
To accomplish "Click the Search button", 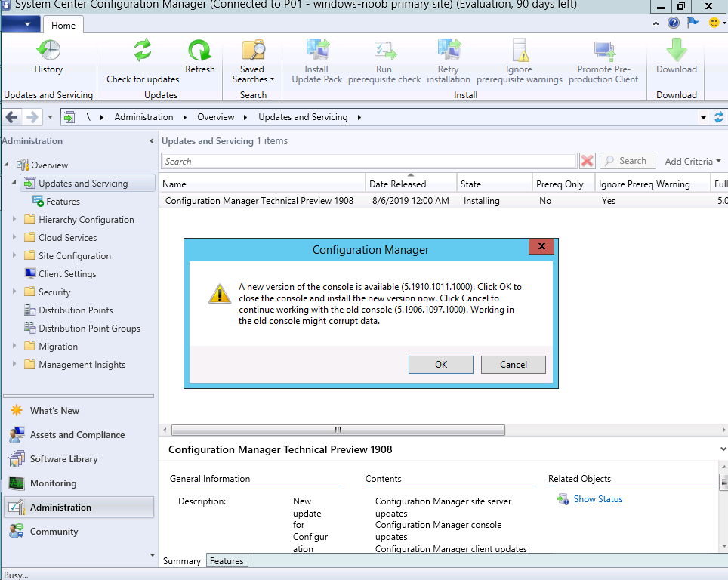I will [x=628, y=161].
